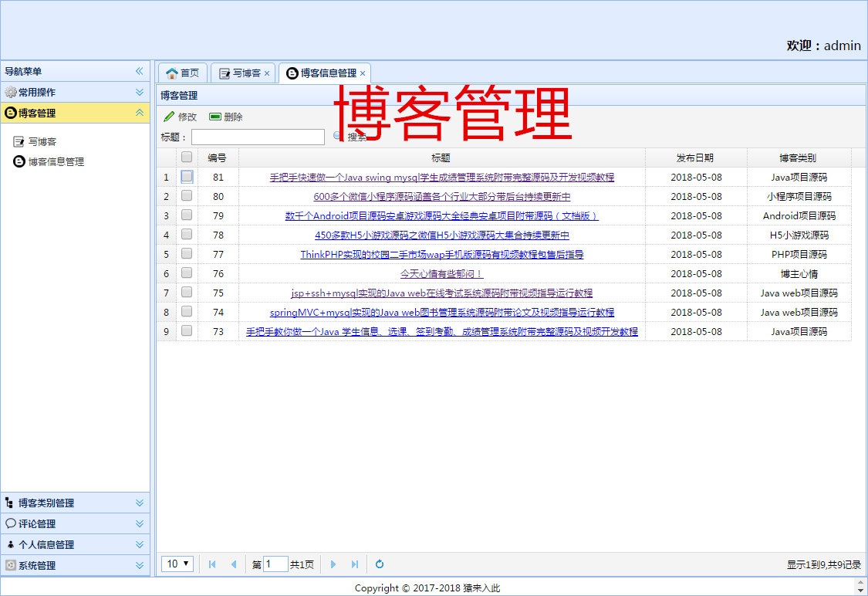This screenshot has height=596, width=868.
Task: Switch to the 首页 tab
Action: 183,73
